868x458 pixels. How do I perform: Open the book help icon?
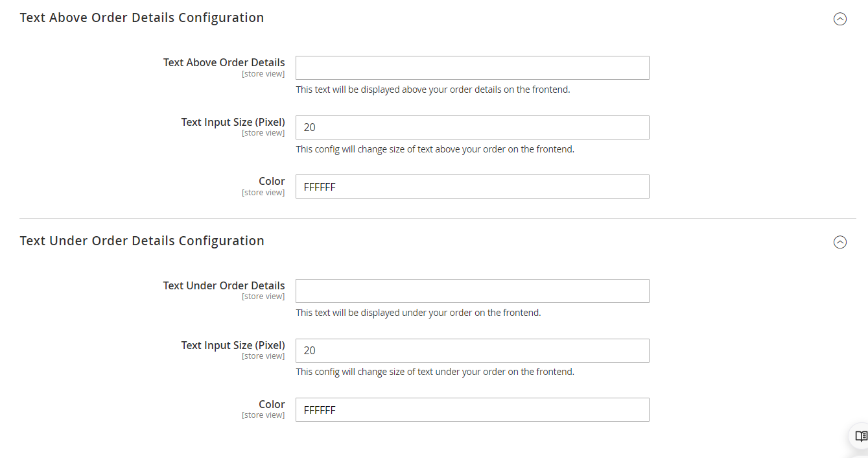[x=861, y=437]
